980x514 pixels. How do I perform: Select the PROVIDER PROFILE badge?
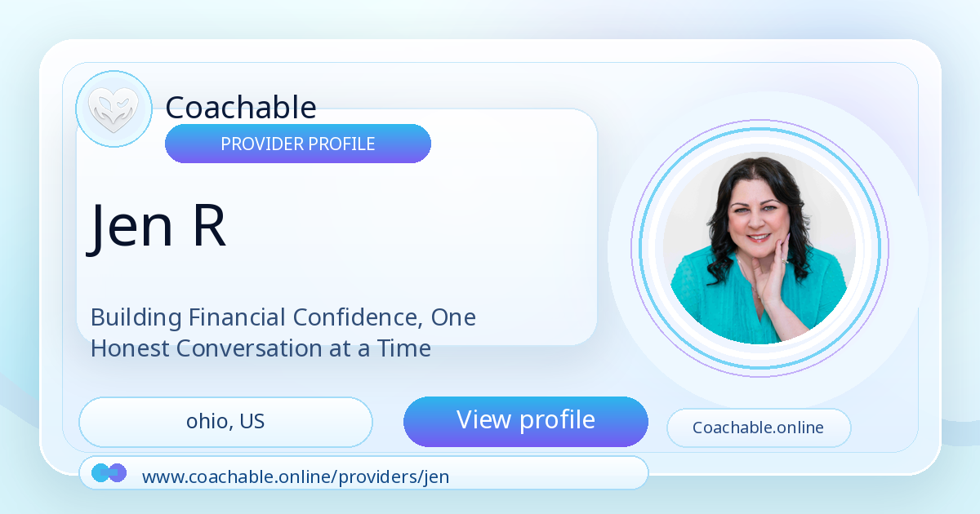tap(298, 144)
